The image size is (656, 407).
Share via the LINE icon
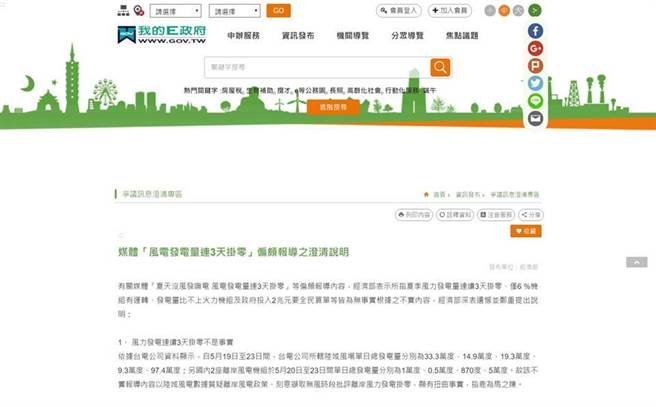coord(535,101)
